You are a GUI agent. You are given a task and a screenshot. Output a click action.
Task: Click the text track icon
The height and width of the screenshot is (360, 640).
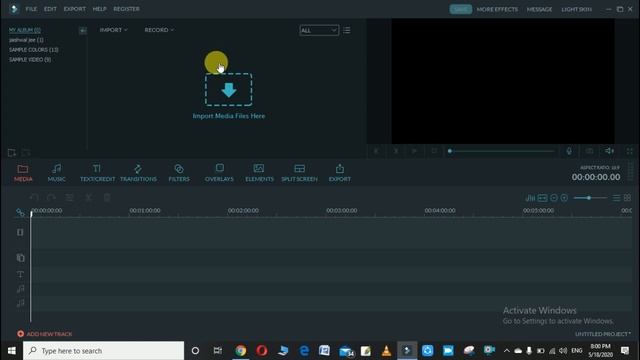tap(20, 274)
